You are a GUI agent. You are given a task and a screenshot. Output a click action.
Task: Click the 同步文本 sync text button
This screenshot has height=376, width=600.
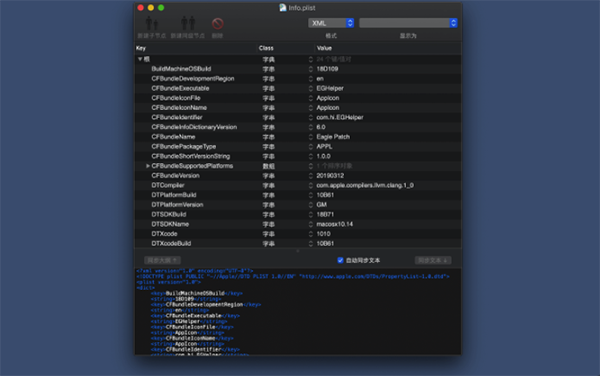pos(433,260)
